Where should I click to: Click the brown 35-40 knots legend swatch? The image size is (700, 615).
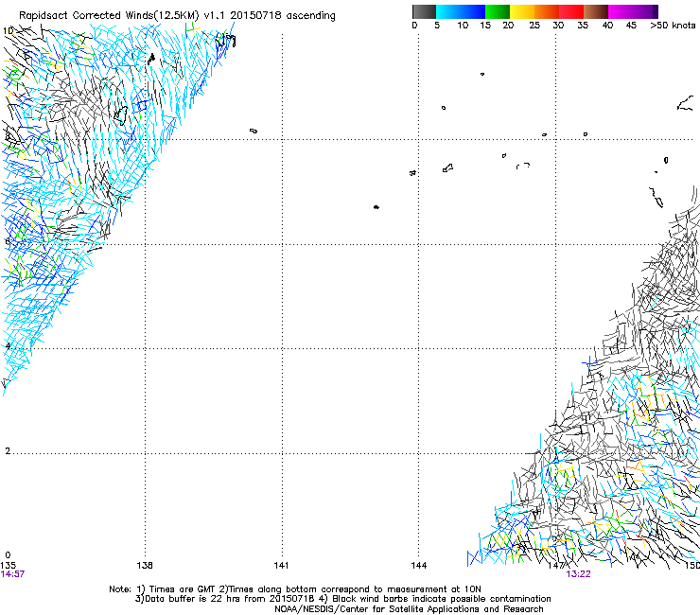click(x=596, y=11)
